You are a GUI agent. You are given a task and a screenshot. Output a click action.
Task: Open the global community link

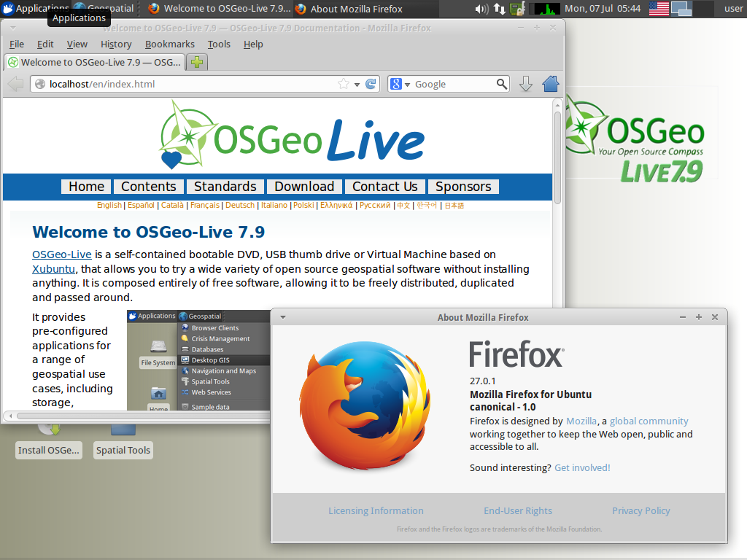click(649, 421)
